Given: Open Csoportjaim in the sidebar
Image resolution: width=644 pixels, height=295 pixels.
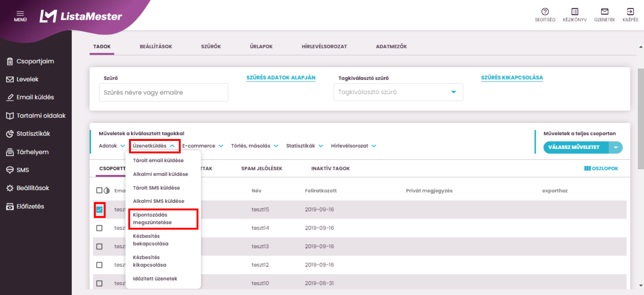Looking at the screenshot, I should (31, 61).
